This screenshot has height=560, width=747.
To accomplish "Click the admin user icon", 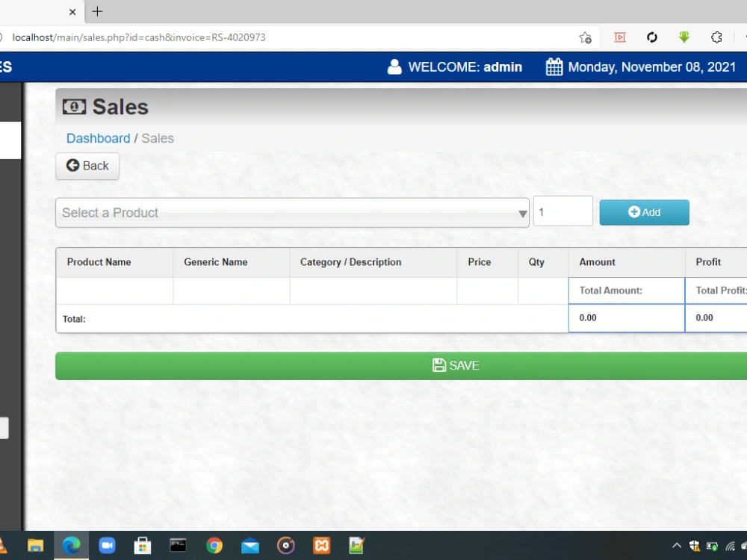I will click(394, 66).
